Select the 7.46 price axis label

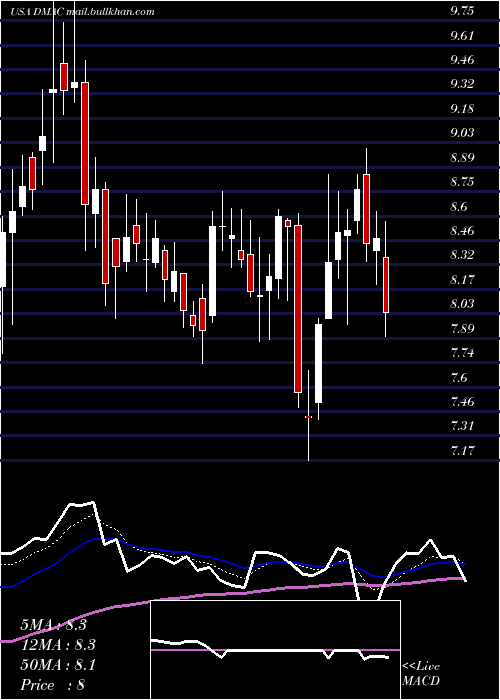[x=462, y=402]
